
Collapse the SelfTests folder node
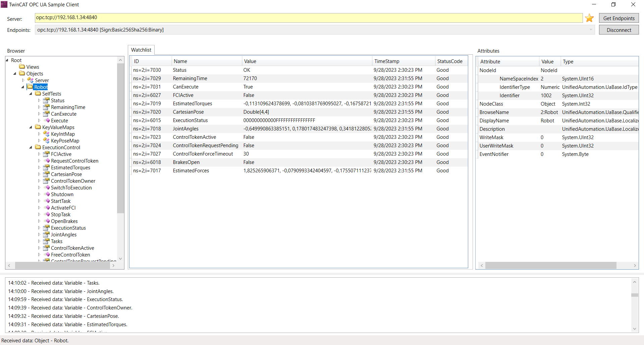click(31, 94)
